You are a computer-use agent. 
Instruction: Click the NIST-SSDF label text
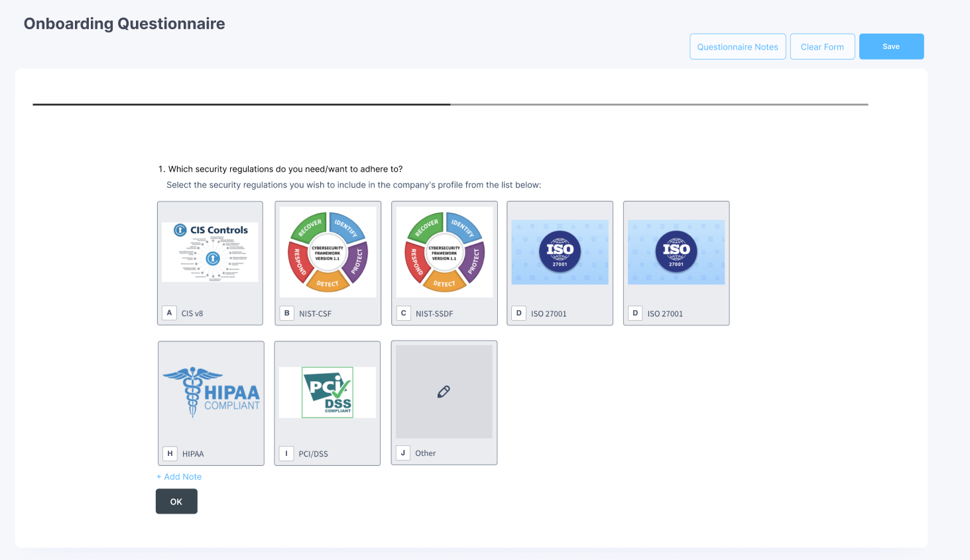pyautogui.click(x=434, y=313)
